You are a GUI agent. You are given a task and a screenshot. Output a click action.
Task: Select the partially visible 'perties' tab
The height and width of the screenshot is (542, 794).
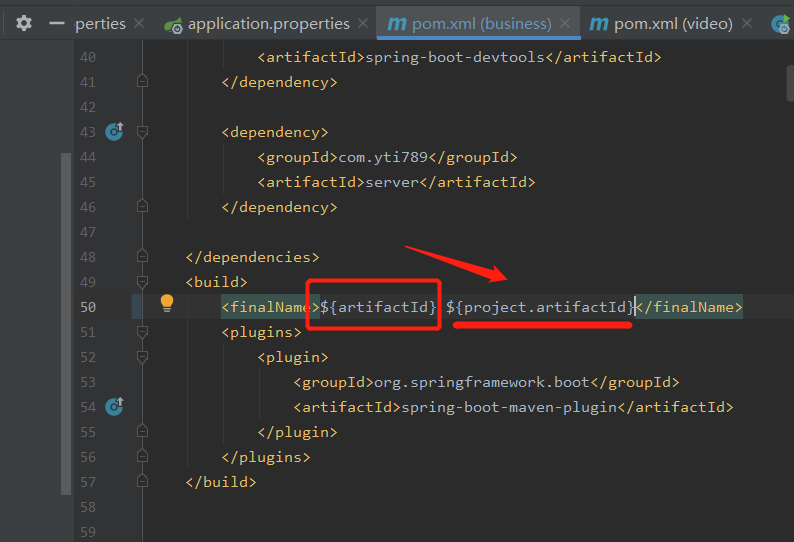click(100, 24)
